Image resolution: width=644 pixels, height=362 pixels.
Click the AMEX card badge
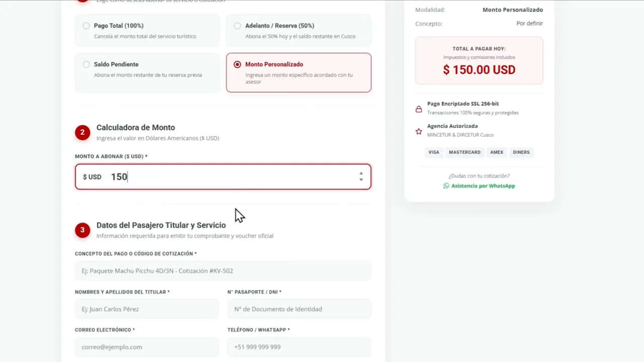click(x=497, y=152)
